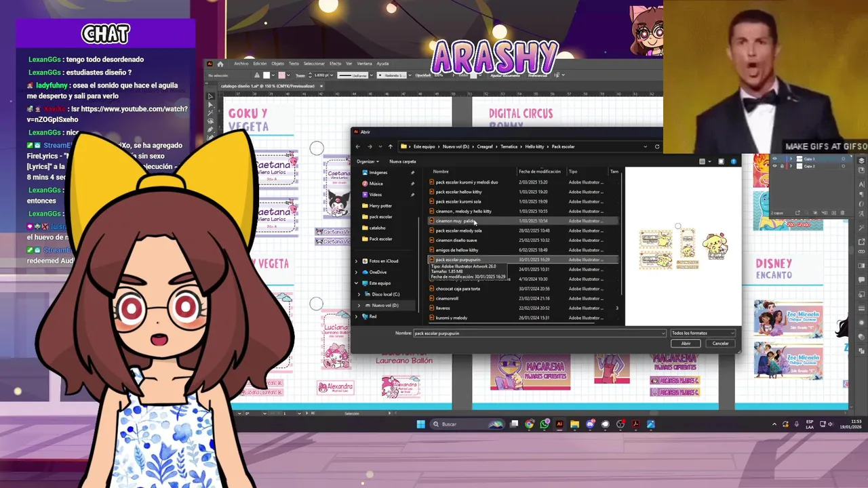This screenshot has height=488, width=868.
Task: Open the Edición menu in Illustrator
Action: 260,64
